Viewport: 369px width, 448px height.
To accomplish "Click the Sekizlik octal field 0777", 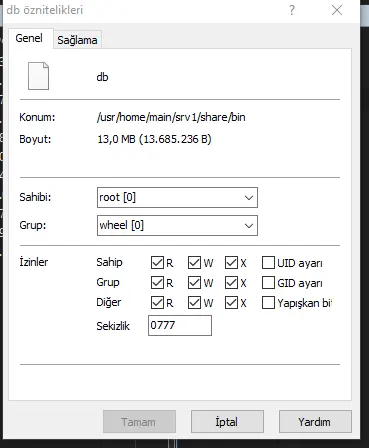I will [x=180, y=326].
